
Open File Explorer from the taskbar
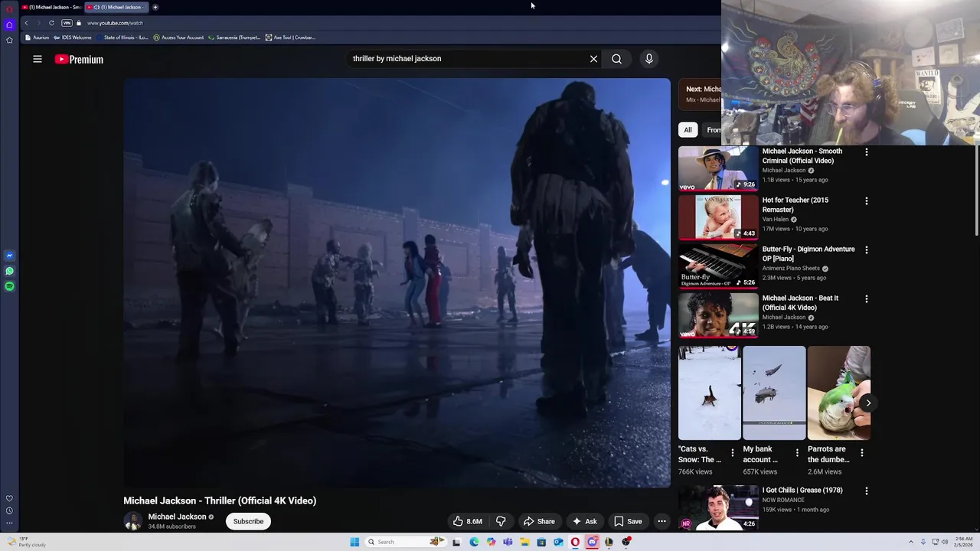pos(524,542)
